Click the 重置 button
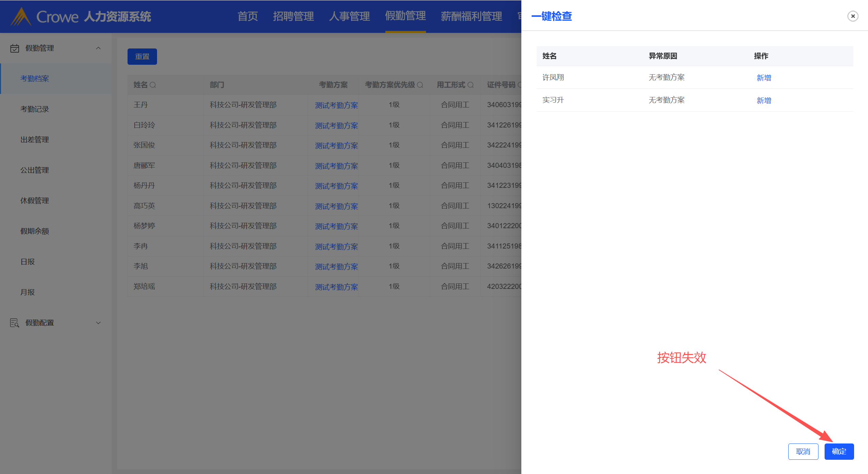Viewport: 868px width, 474px height. 142,56
